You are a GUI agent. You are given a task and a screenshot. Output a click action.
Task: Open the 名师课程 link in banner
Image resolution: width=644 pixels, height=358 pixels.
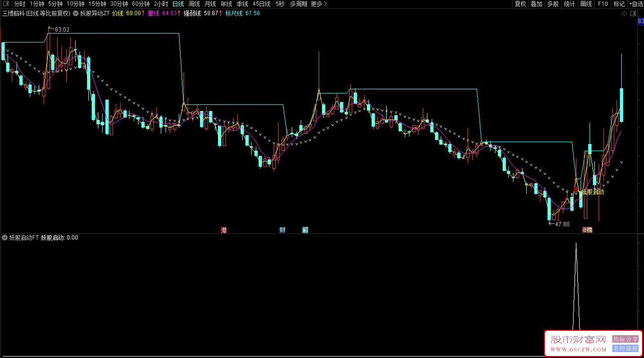coord(625,348)
